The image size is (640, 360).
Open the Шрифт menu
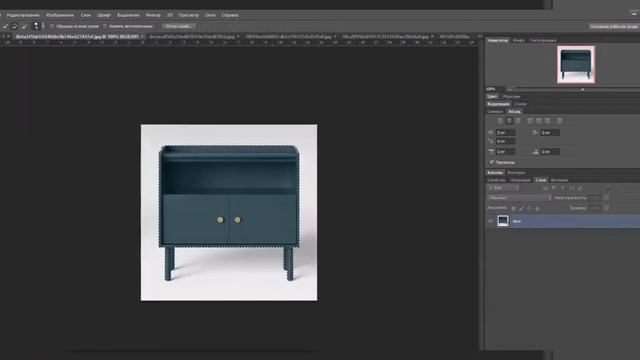[x=104, y=15]
